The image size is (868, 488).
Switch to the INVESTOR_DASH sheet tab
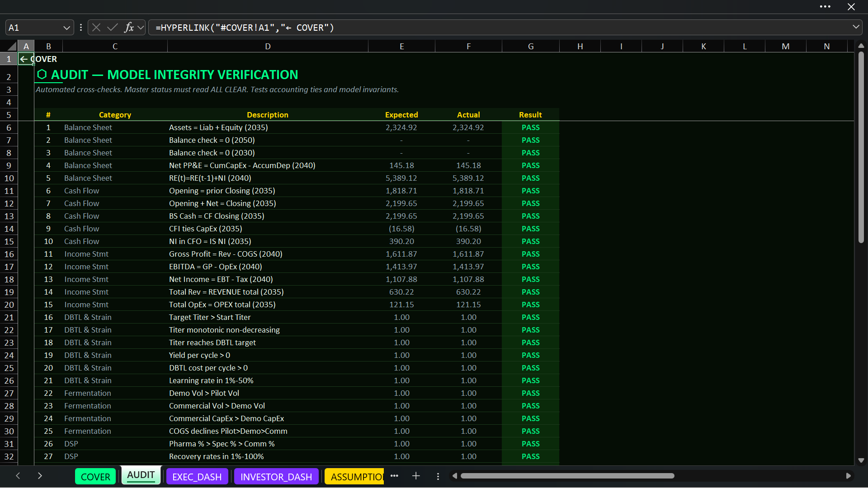click(276, 477)
